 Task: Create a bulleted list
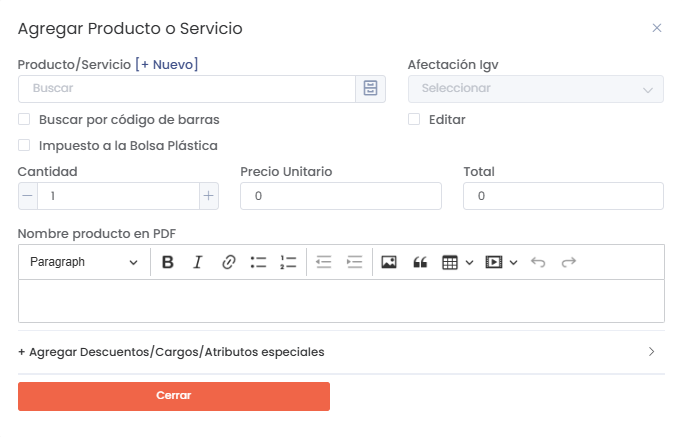pyautogui.click(x=258, y=262)
